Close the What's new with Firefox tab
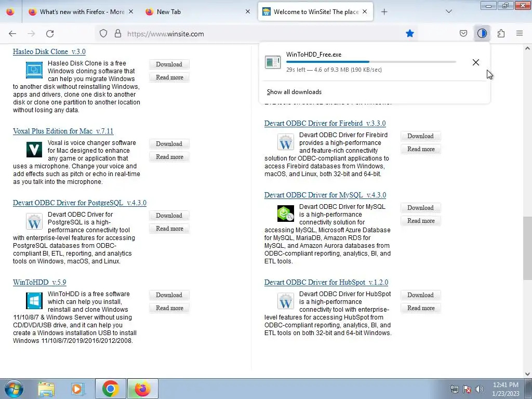Viewport: 532px width, 399px height. 130,12
